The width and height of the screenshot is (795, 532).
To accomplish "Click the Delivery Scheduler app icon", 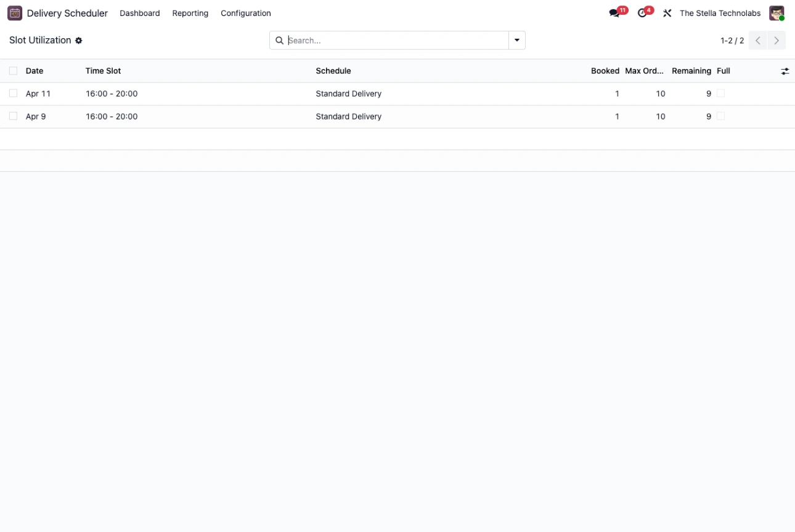I will [15, 13].
